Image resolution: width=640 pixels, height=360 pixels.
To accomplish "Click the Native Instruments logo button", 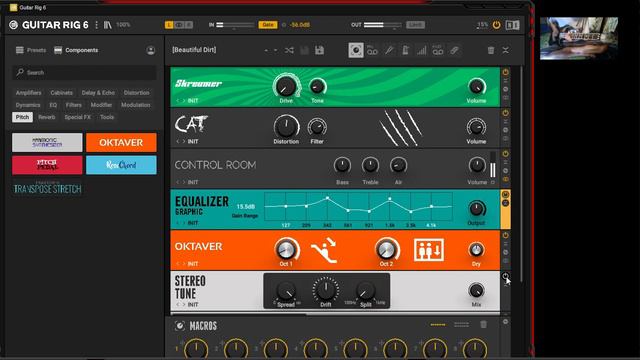I will coord(513,25).
